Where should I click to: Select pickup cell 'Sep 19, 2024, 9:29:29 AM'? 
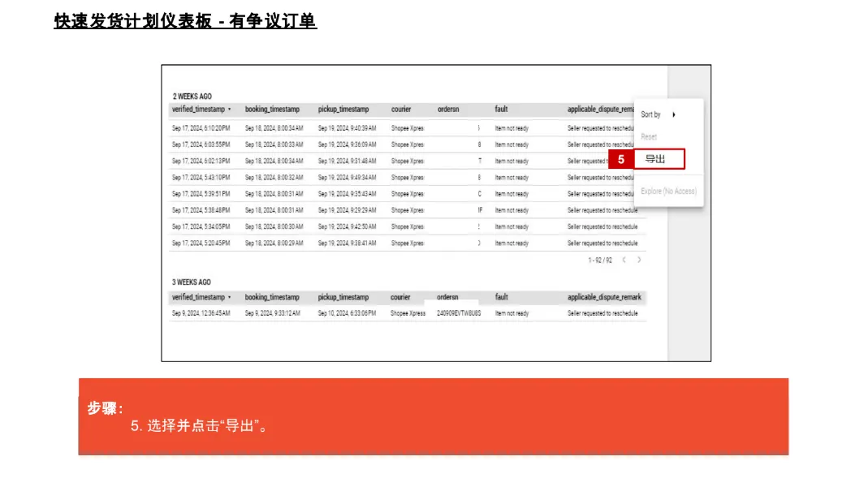point(347,211)
